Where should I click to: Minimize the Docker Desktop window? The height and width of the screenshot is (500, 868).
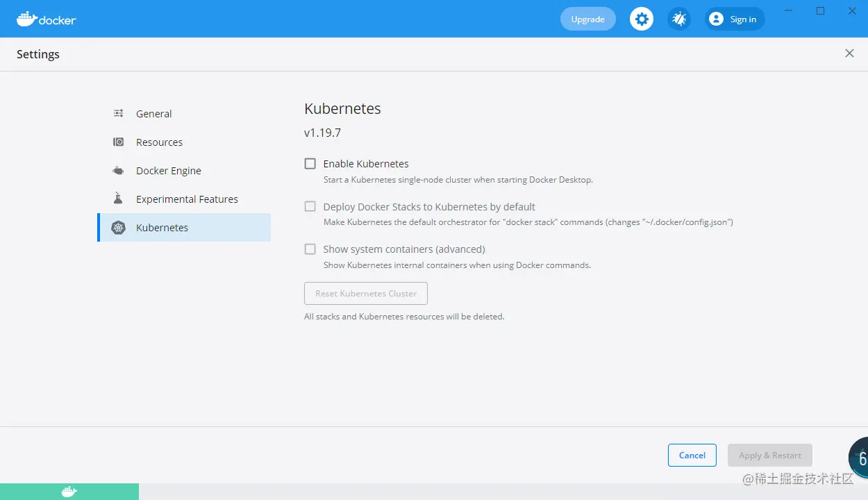(x=788, y=10)
